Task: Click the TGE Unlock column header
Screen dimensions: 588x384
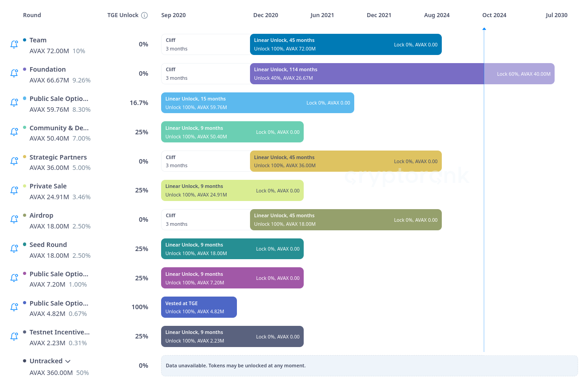Action: [123, 15]
